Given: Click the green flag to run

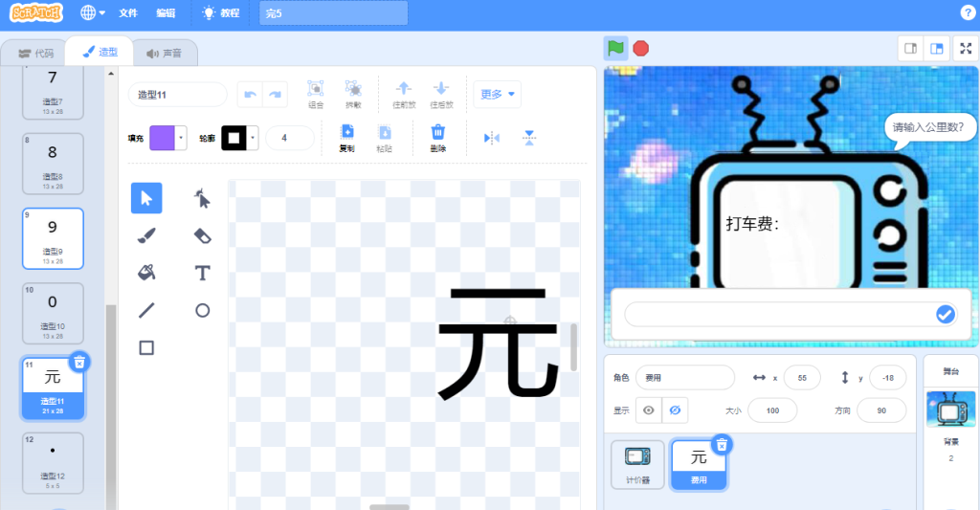Looking at the screenshot, I should [615, 48].
